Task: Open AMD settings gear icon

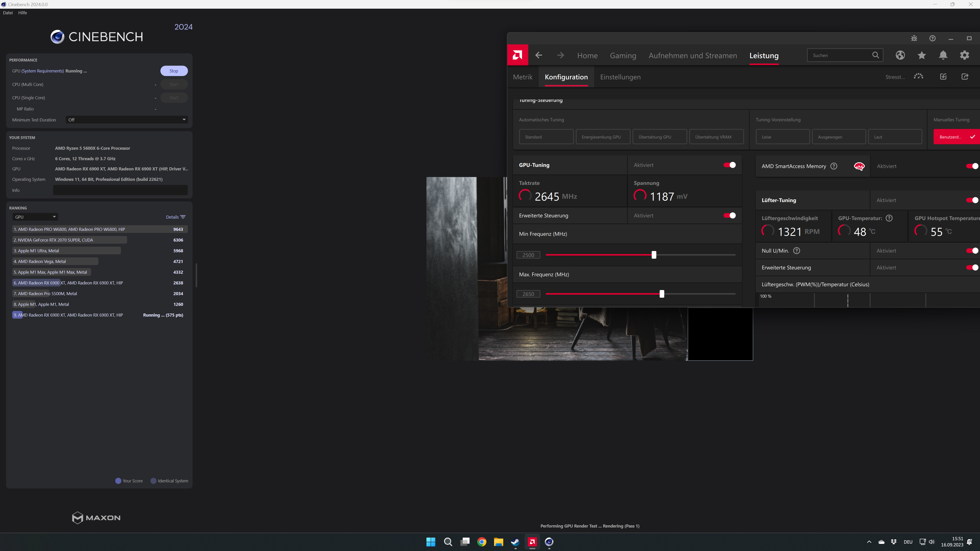Action: [964, 55]
